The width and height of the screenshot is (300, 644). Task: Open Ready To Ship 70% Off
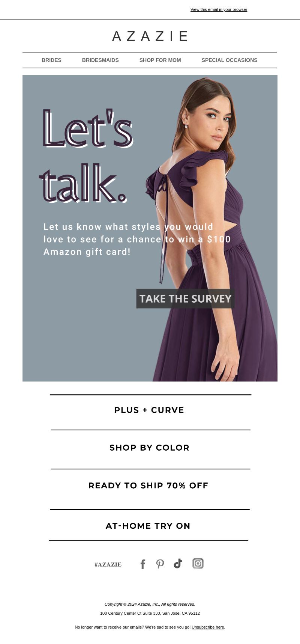[148, 486]
